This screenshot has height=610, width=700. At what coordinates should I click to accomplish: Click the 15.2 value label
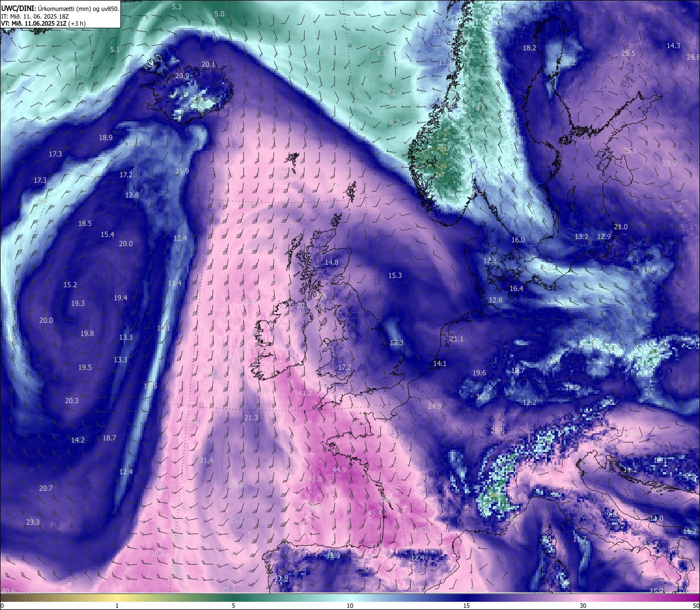click(x=70, y=284)
